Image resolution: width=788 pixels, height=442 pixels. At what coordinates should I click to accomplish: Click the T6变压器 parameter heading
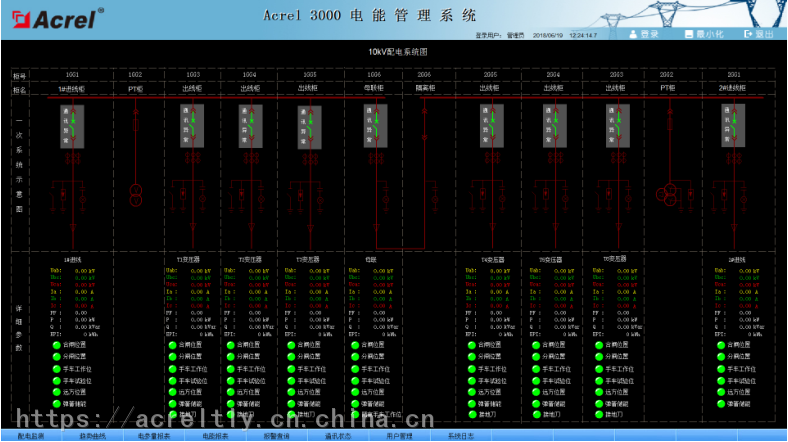point(615,259)
